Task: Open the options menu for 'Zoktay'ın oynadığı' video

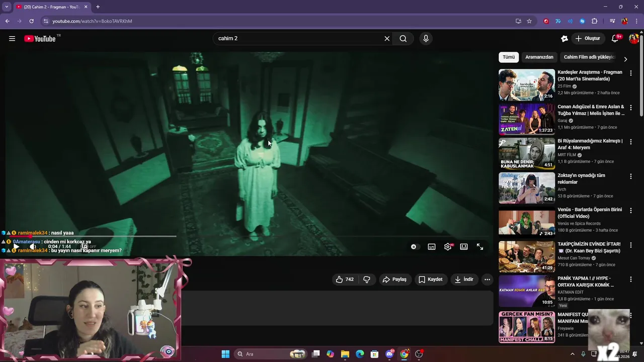Action: (631, 176)
